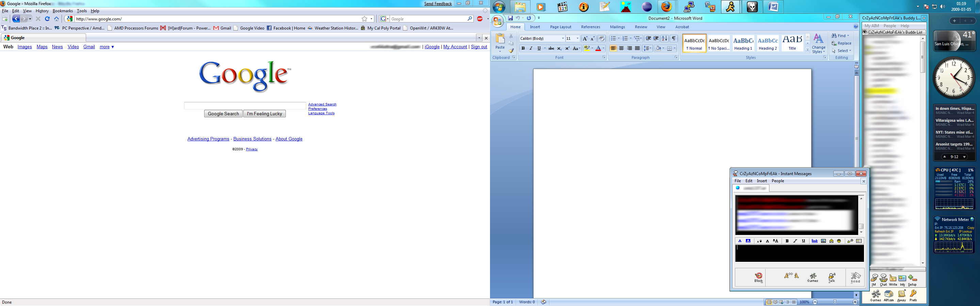The width and height of the screenshot is (980, 306).
Task: Click the Gmail bookmark in the bookmarks toolbar
Action: pyautogui.click(x=222, y=28)
